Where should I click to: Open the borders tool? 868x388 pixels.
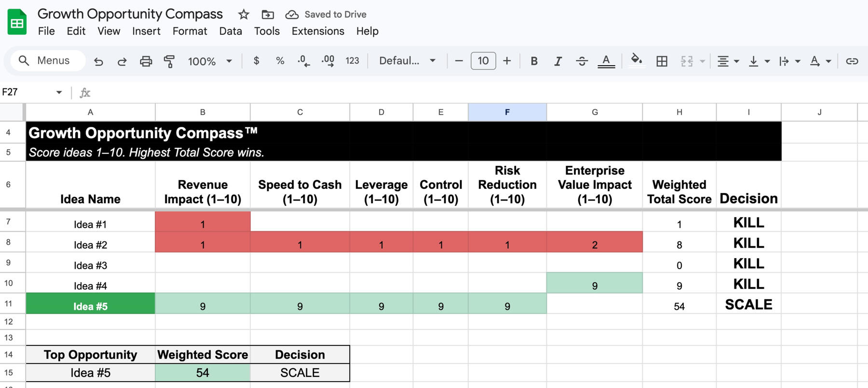point(662,61)
